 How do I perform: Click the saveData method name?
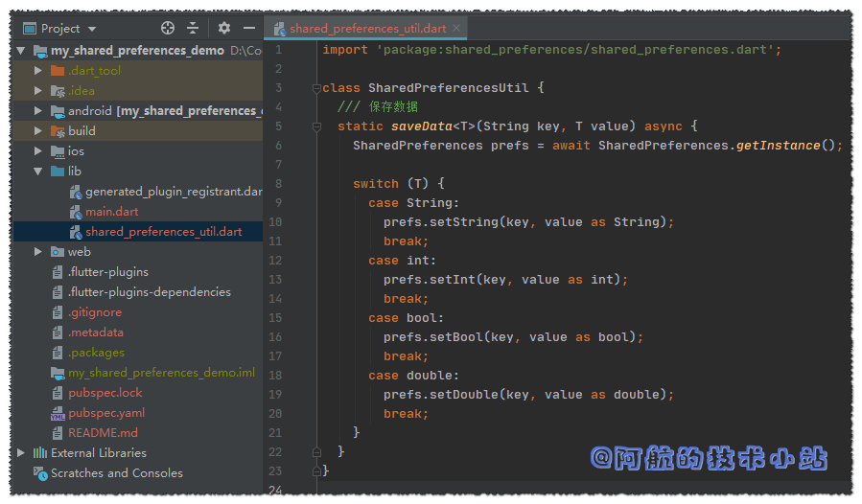point(422,126)
